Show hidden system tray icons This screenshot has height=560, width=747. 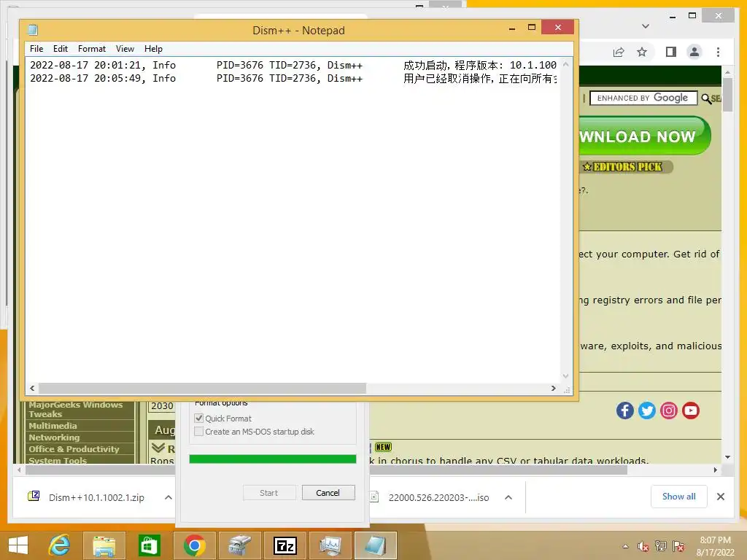coord(625,546)
